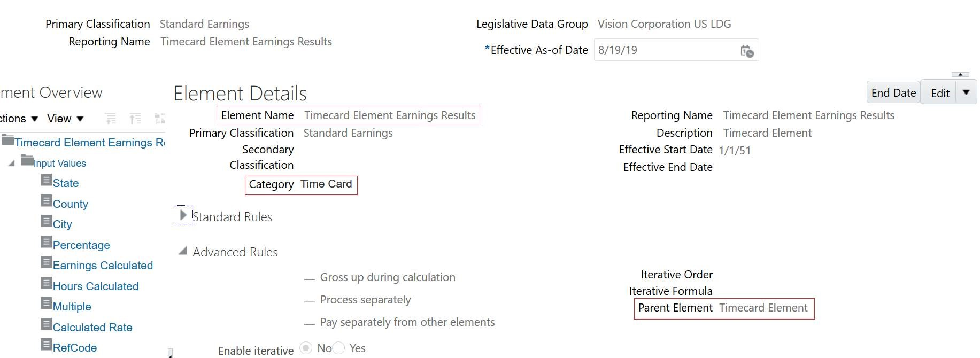Viewport: 980px width, 358px height.
Task: Open the Actions menu
Action: (18, 119)
